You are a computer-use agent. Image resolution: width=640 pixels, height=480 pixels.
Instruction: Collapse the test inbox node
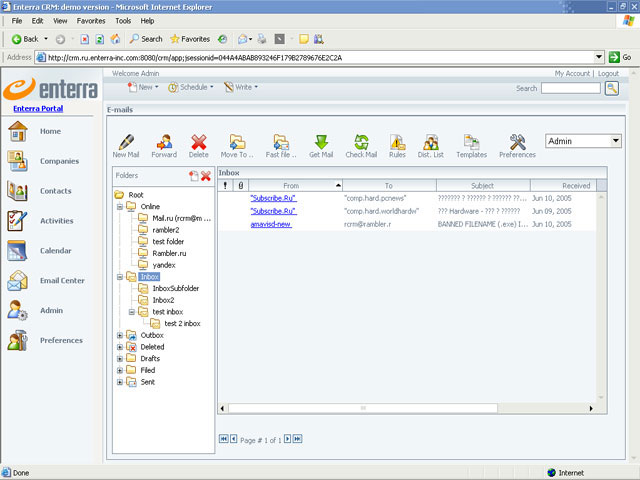131,312
